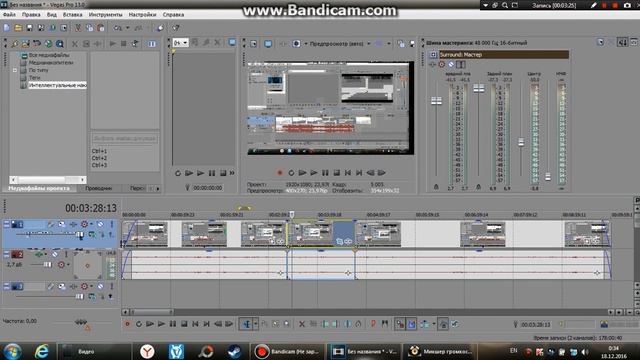Image resolution: width=640 pixels, height=360 pixels.
Task: Open audio track 2 automation settings dropdown
Action: [68, 264]
